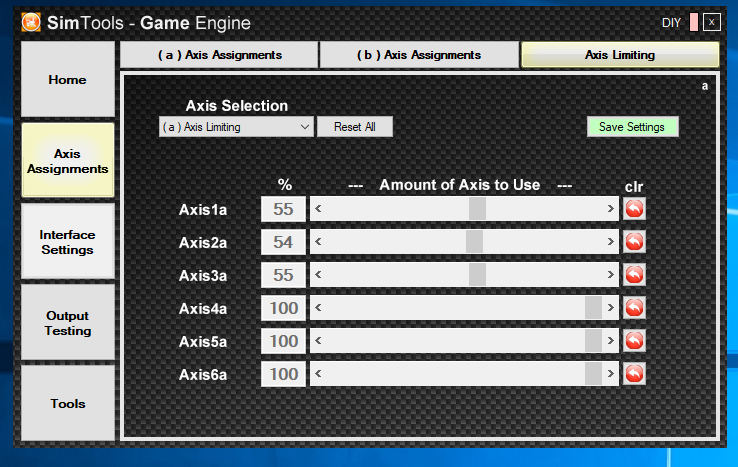Click the Axis3a red clear icon

pyautogui.click(x=634, y=274)
